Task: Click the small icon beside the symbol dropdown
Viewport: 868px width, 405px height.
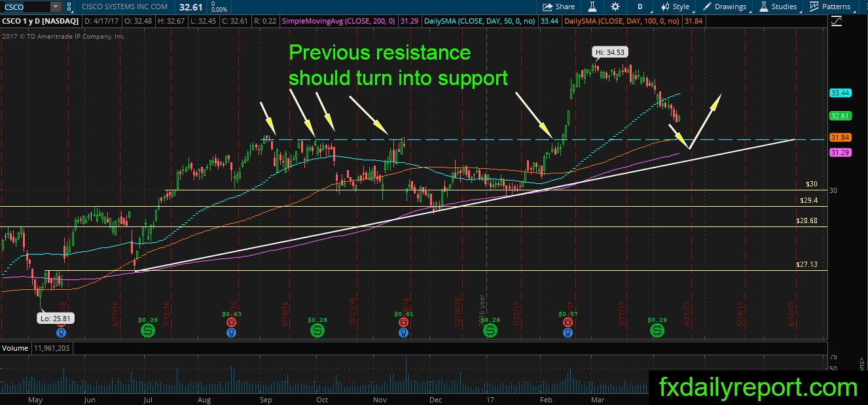Action: click(x=70, y=7)
